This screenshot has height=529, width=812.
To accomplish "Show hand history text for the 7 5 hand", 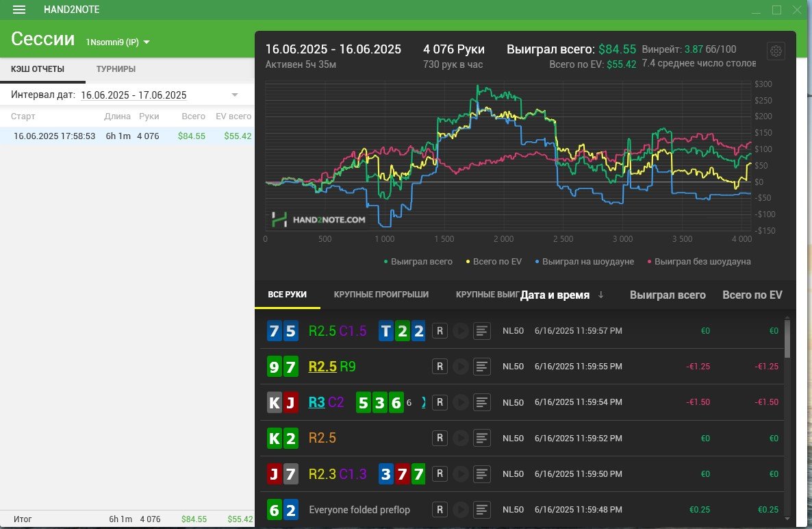I will tap(481, 330).
